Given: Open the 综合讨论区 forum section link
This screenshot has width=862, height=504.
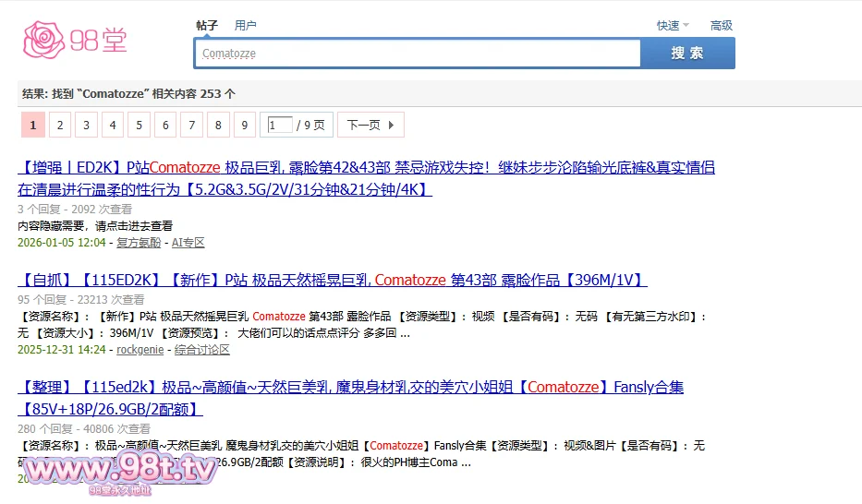Looking at the screenshot, I should tap(202, 350).
